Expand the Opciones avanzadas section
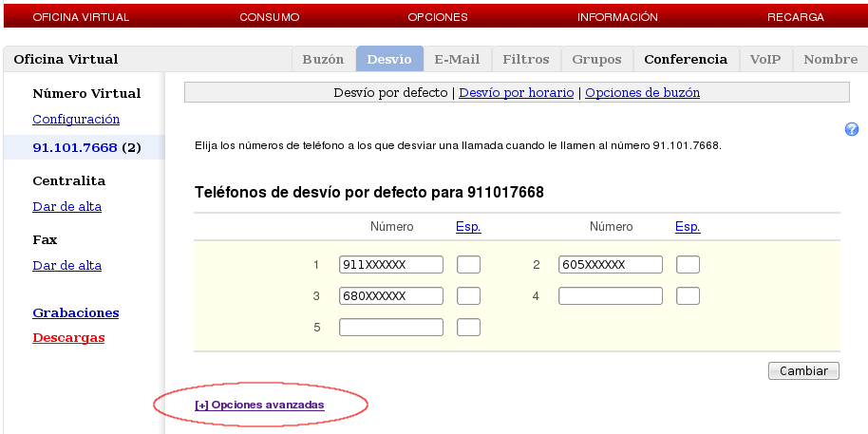868x434 pixels. tap(259, 405)
